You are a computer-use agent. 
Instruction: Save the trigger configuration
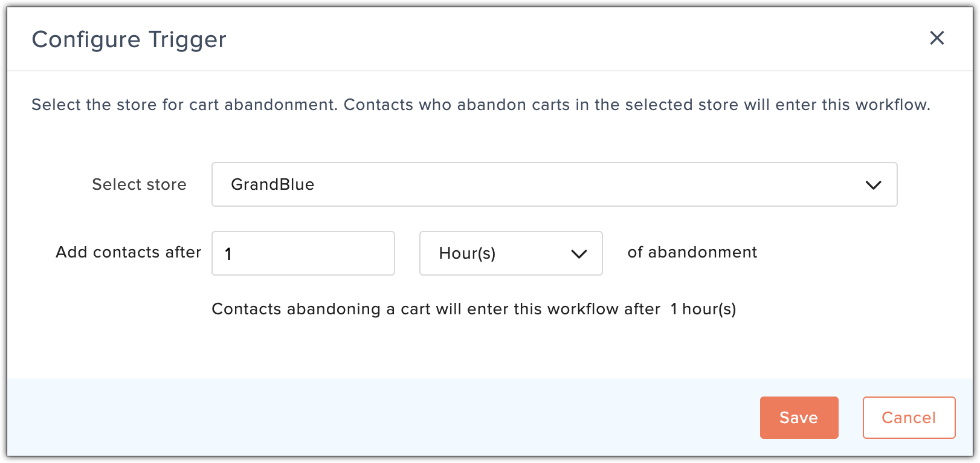click(x=799, y=418)
